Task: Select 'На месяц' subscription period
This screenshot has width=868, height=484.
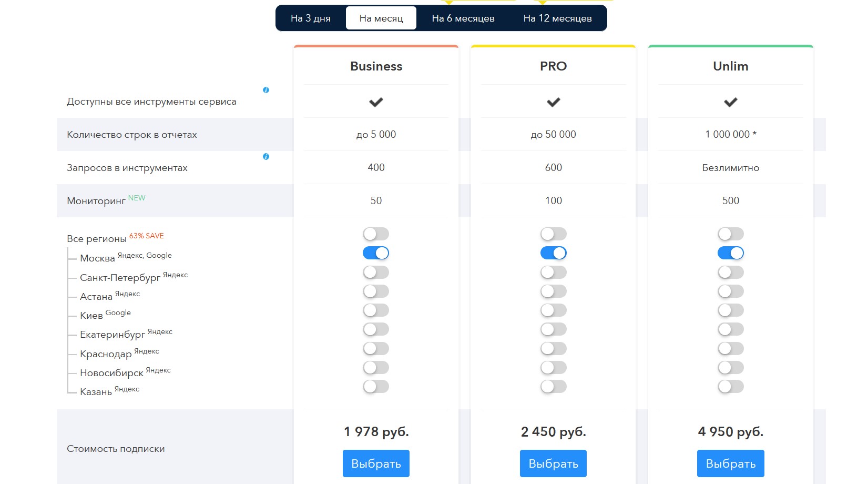Action: pos(381,18)
